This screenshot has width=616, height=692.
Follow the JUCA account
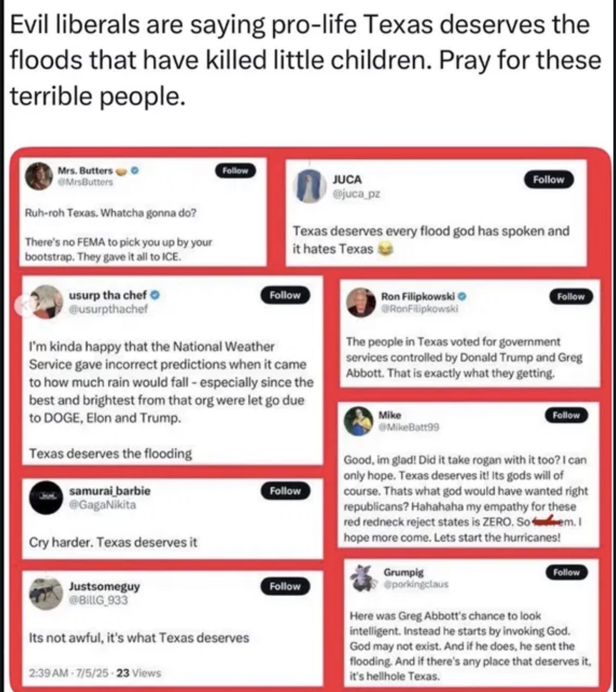pos(548,179)
